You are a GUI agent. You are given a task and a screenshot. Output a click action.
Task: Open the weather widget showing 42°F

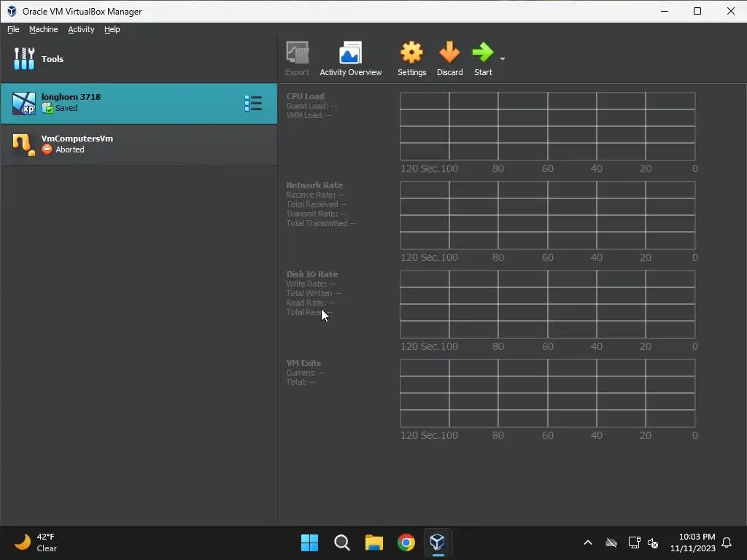click(36, 542)
